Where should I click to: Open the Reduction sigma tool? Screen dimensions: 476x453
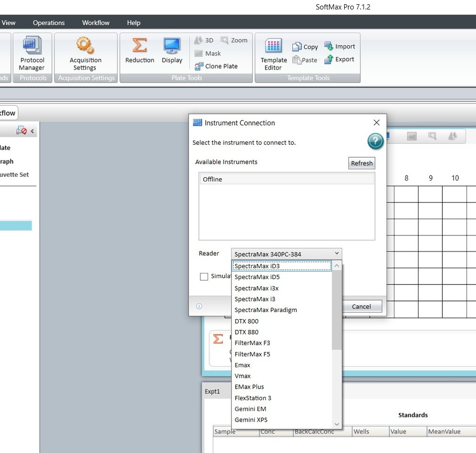139,50
